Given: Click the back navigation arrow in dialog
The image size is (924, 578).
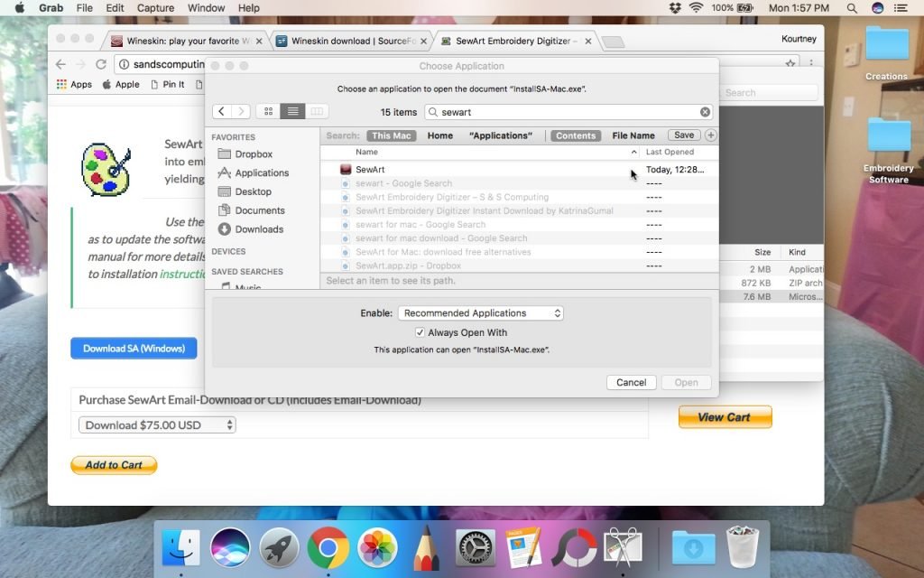Looking at the screenshot, I should click(x=222, y=111).
